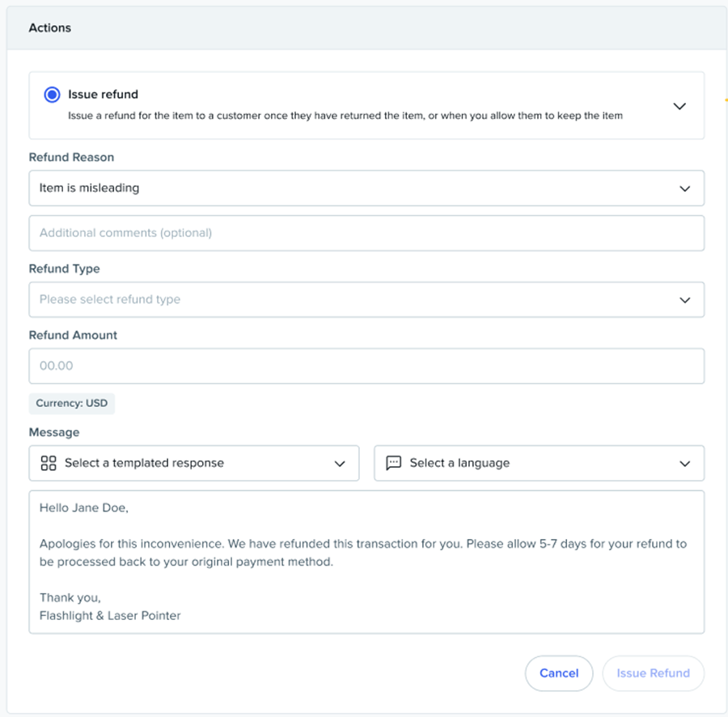Open the Select a templated response dropdown

tap(194, 463)
